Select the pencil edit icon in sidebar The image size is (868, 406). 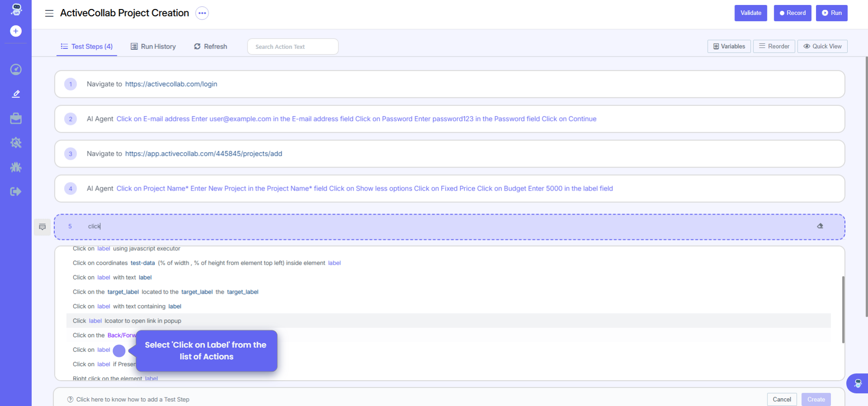pos(16,94)
